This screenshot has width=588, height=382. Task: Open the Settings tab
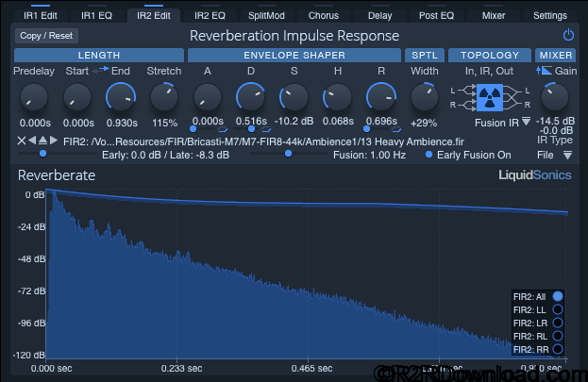550,15
